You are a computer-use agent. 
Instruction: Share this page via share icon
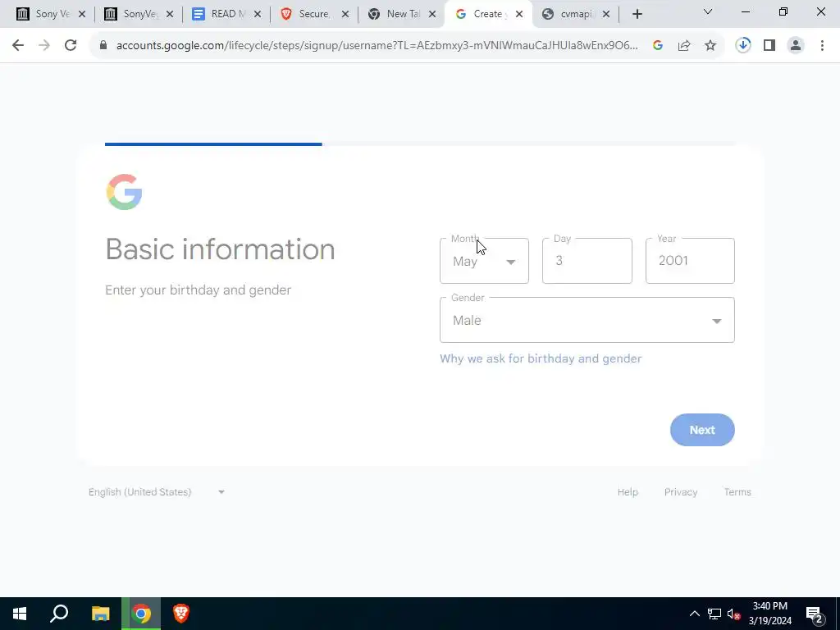point(684,46)
